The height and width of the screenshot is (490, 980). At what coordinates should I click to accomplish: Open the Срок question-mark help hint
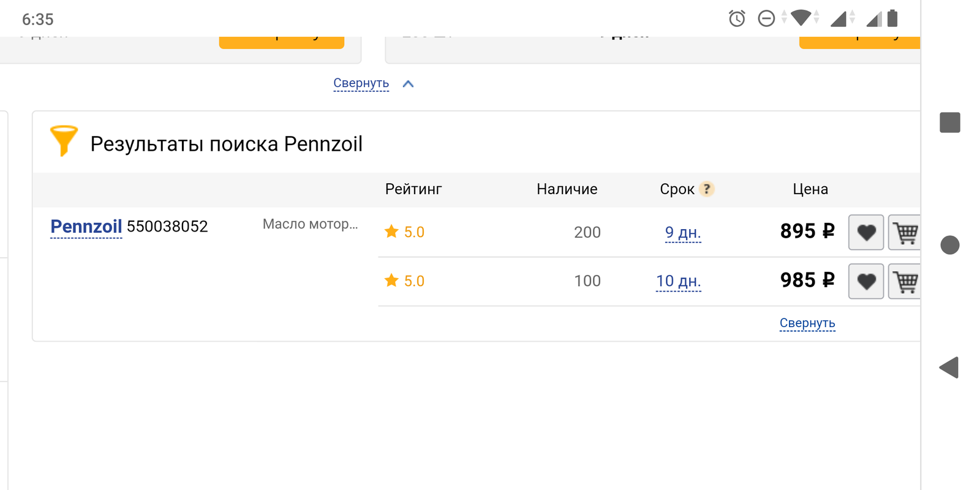707,189
